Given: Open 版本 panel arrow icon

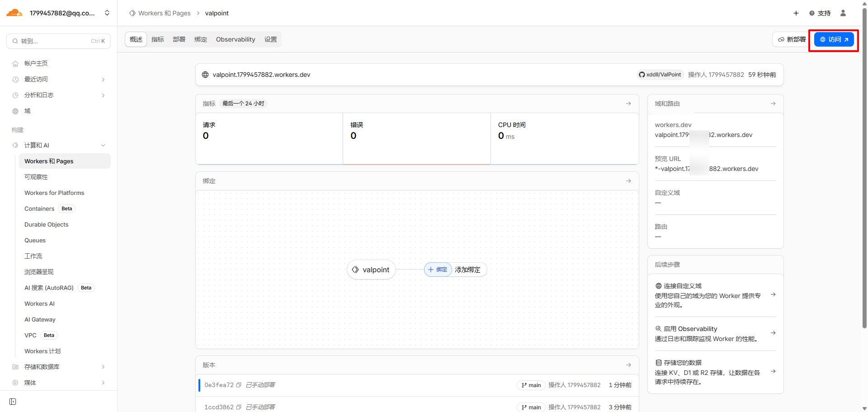Looking at the screenshot, I should coord(628,365).
